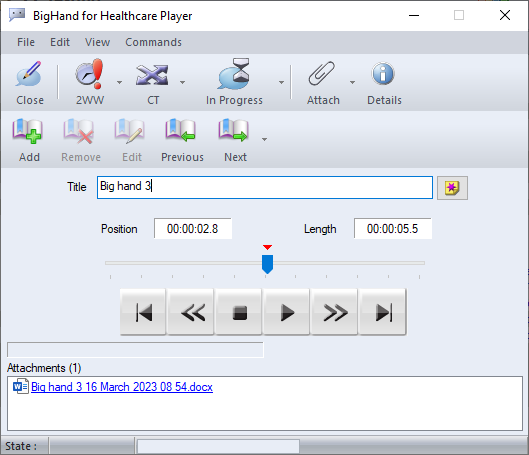Expand the Attach dropdown arrow
This screenshot has width=529, height=455.
tap(353, 82)
